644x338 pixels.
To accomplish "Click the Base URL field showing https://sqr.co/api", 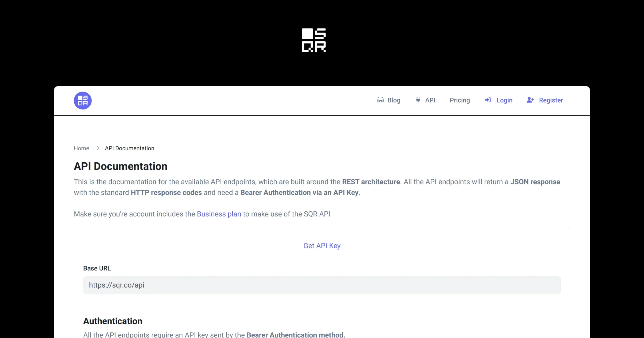I will [322, 285].
